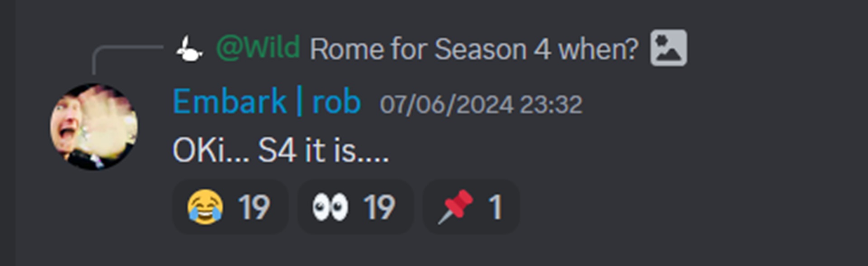The width and height of the screenshot is (868, 266).
Task: Toggle the eyes emoji reaction
Action: click(x=355, y=207)
